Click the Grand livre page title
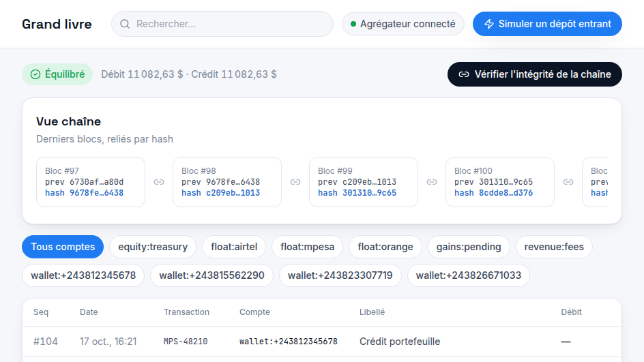The height and width of the screenshot is (362, 644). tap(57, 24)
